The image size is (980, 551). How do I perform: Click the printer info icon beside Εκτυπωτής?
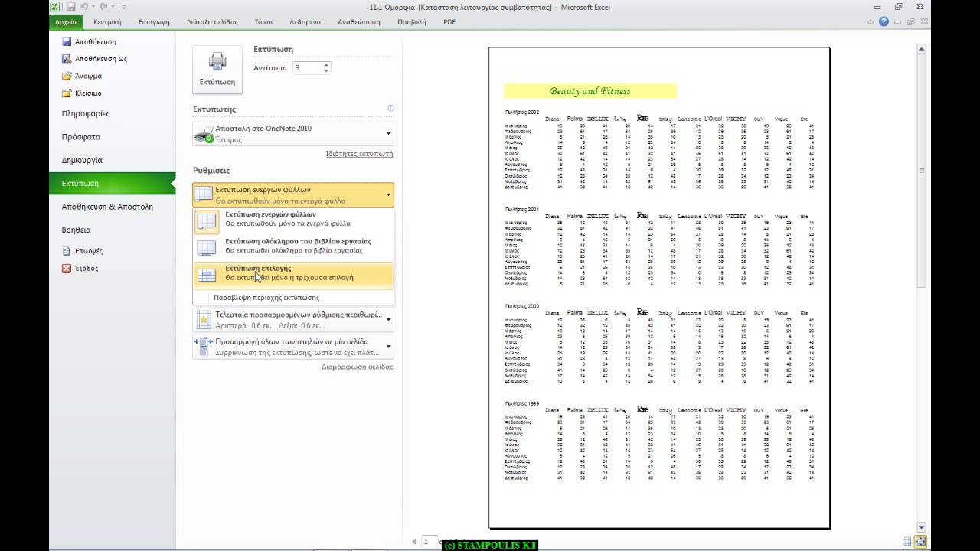pyautogui.click(x=390, y=109)
